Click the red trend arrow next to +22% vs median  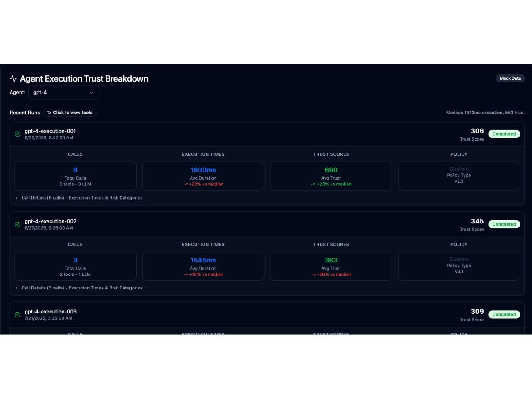pos(185,184)
